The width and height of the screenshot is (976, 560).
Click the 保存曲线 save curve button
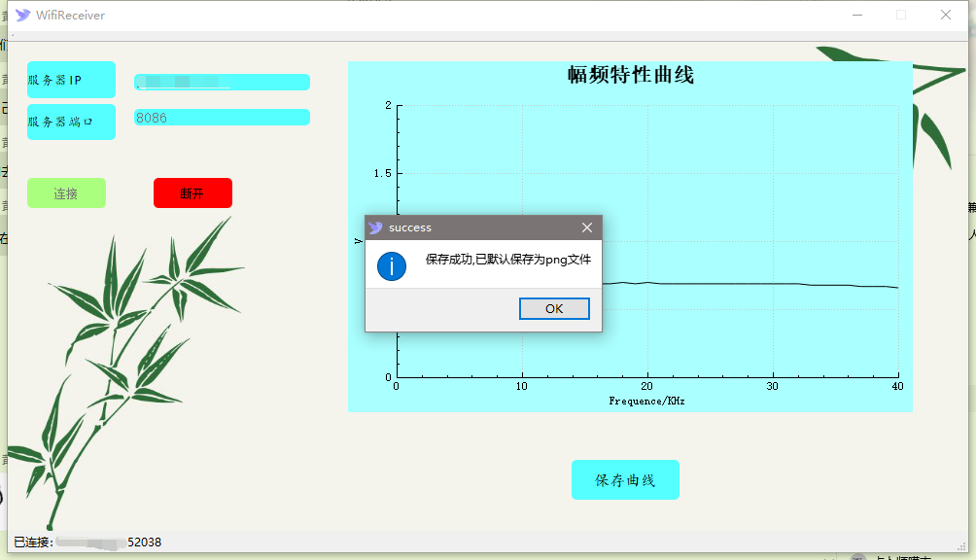tap(625, 479)
